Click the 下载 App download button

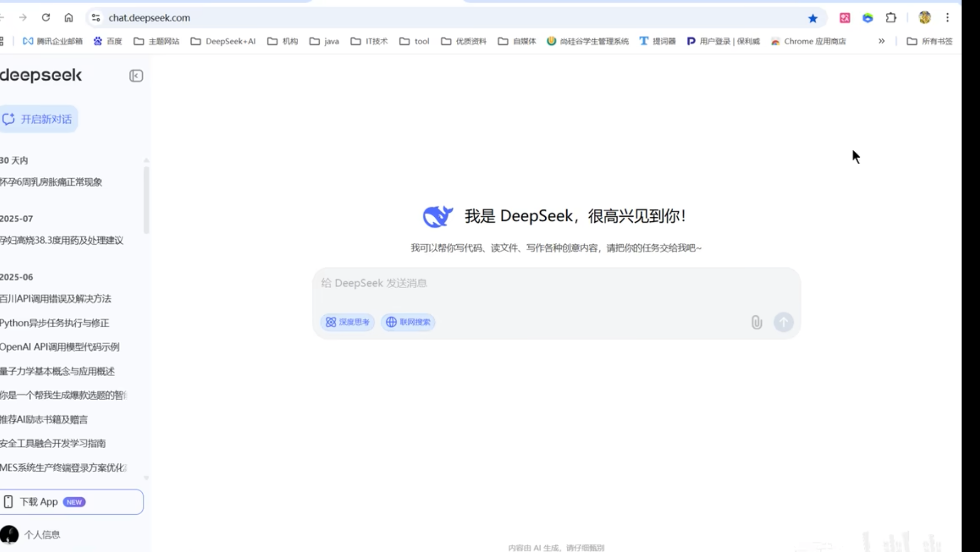pyautogui.click(x=71, y=502)
